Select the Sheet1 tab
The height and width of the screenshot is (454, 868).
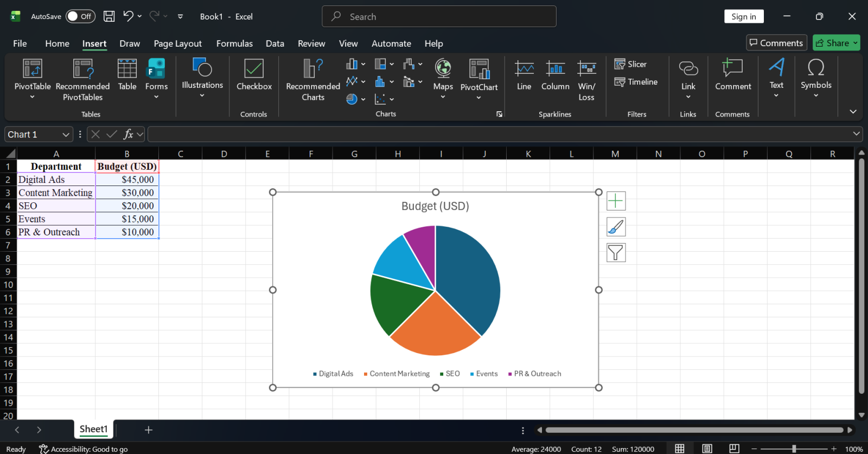pyautogui.click(x=94, y=429)
